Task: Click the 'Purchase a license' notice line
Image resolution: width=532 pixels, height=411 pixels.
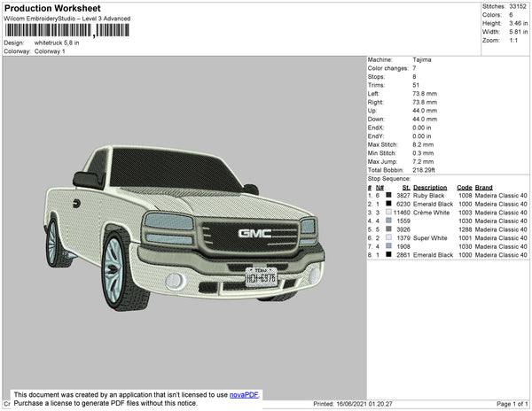Action: 106,403
